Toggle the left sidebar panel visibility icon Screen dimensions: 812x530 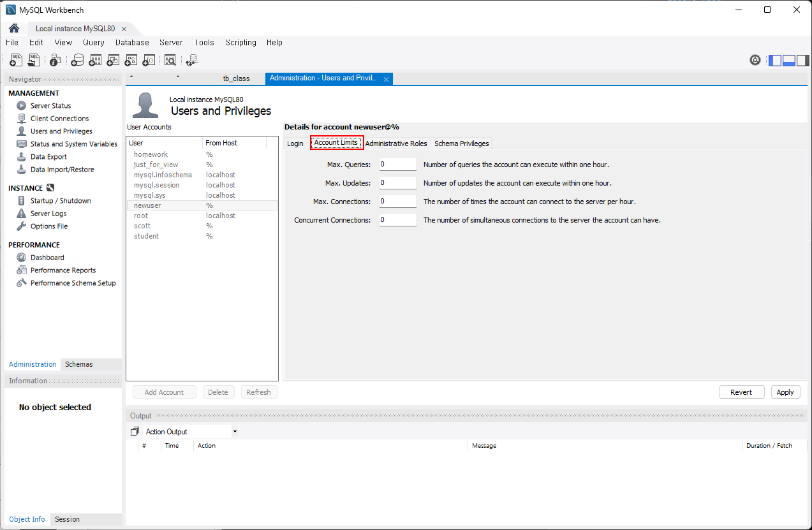point(775,60)
